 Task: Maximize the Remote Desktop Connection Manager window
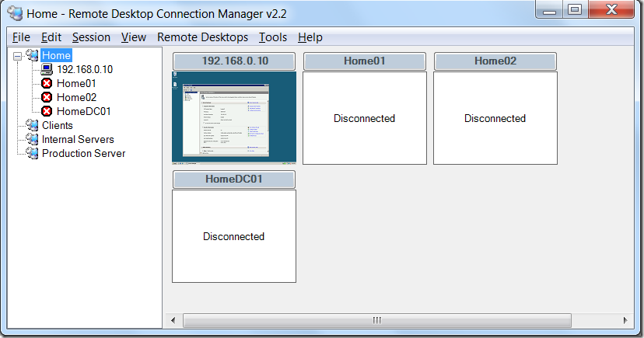[x=575, y=10]
